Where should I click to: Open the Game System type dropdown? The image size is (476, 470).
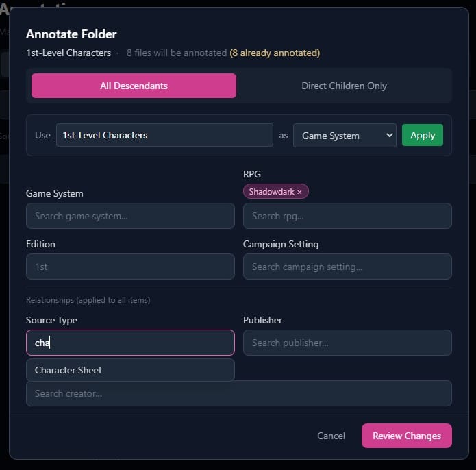345,135
